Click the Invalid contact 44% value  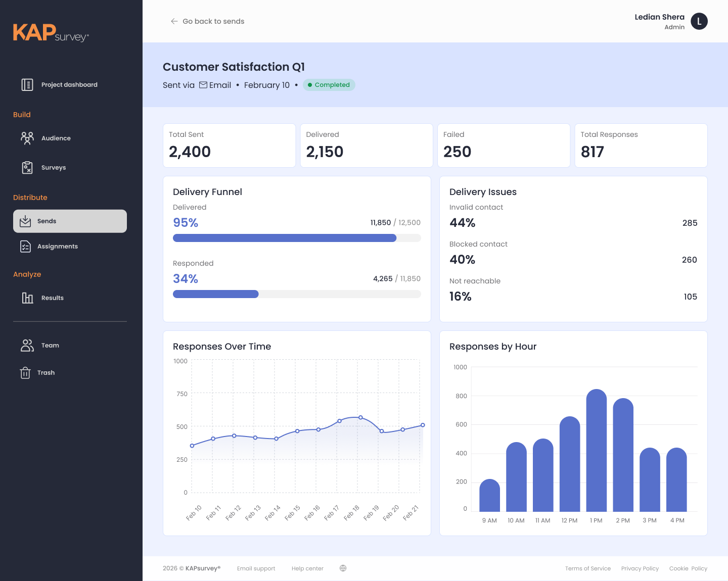pyautogui.click(x=463, y=223)
